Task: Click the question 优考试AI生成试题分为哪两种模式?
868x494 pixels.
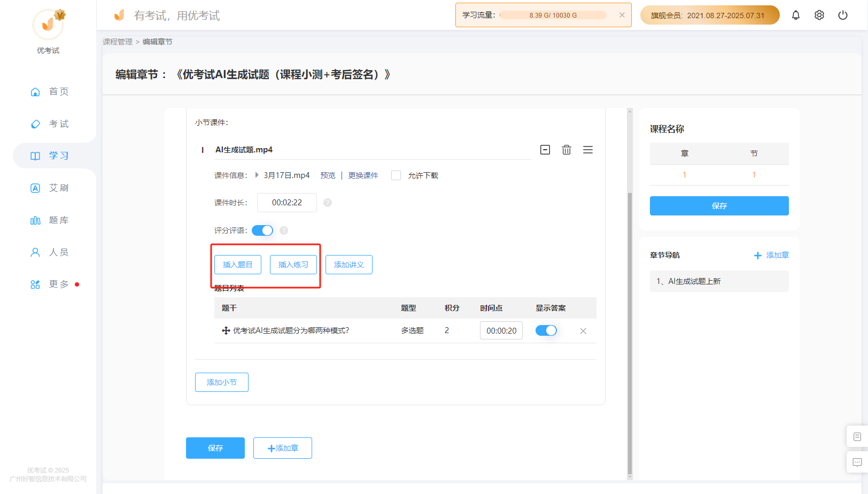Action: tap(291, 330)
